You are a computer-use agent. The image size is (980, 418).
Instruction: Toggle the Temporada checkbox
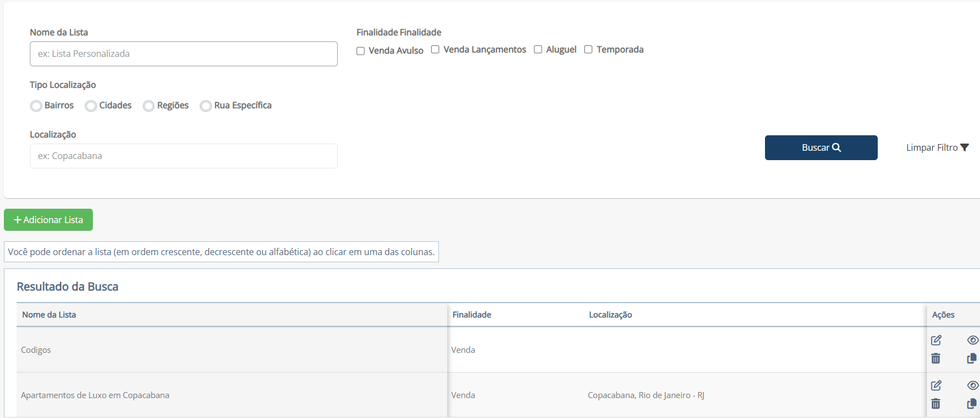coord(589,50)
